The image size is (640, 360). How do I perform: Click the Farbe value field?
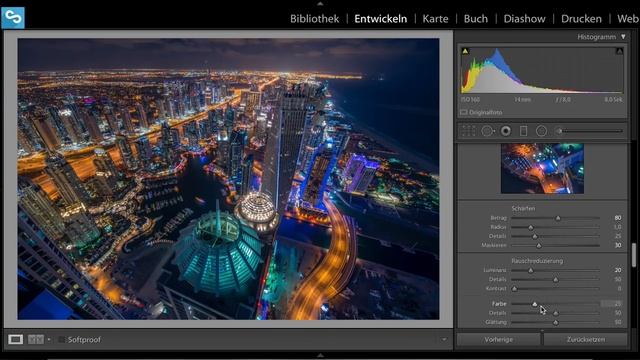click(x=612, y=304)
